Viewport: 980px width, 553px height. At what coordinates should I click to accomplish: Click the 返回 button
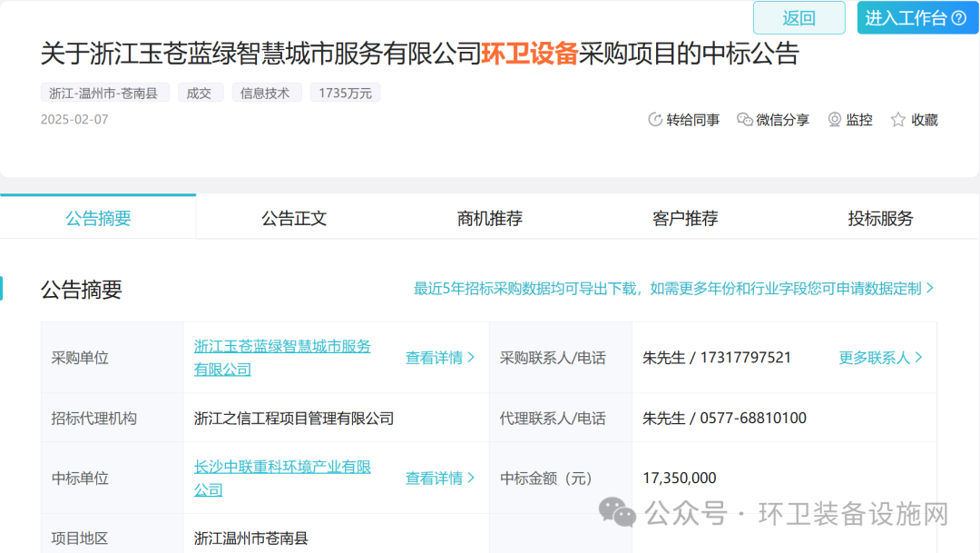point(799,18)
